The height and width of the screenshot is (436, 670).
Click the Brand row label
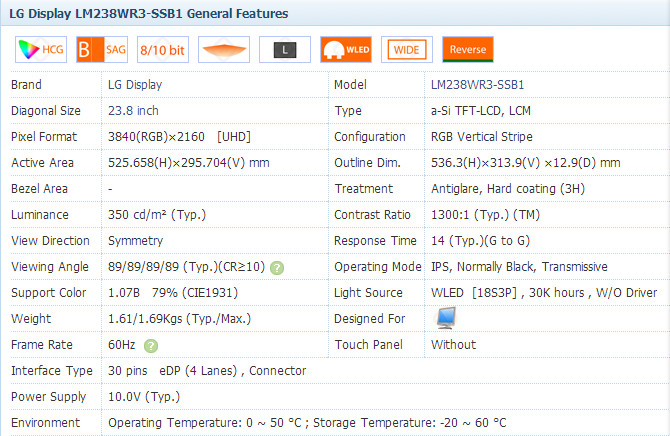click(x=26, y=85)
